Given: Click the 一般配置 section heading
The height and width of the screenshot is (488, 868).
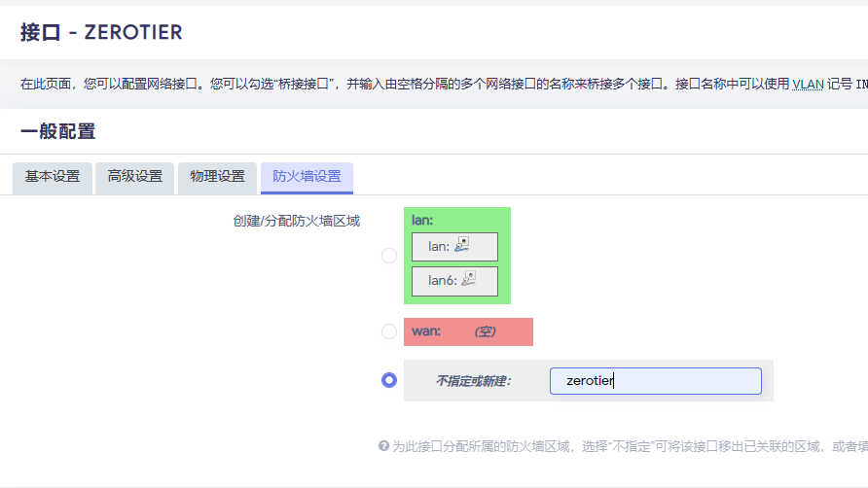Looking at the screenshot, I should pos(58,132).
